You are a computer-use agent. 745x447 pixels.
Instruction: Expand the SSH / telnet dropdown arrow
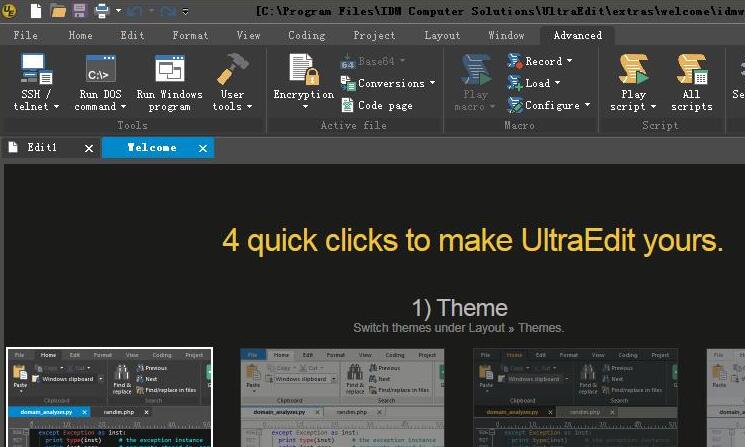57,107
